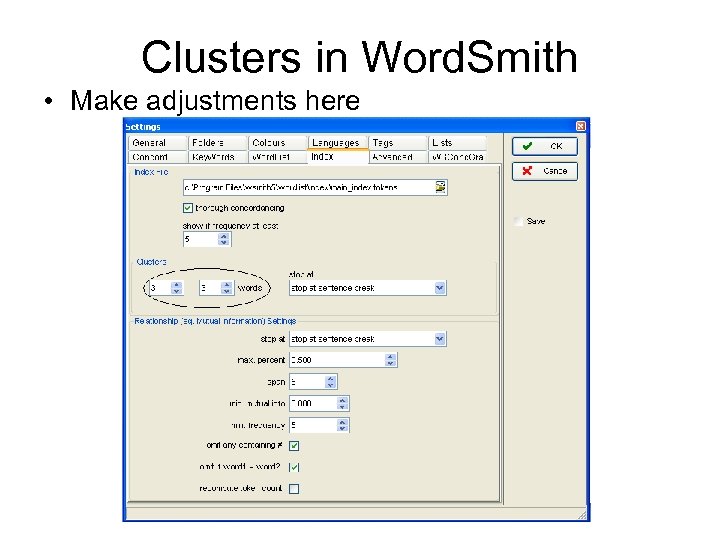Switch to the Folders tab
720x540 pixels.
(217, 143)
